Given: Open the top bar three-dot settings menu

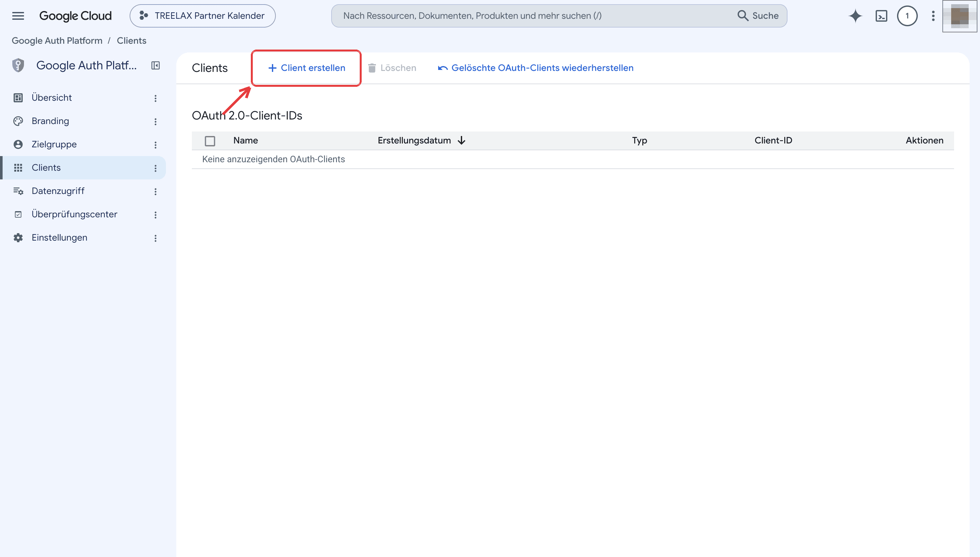Looking at the screenshot, I should click(x=933, y=16).
